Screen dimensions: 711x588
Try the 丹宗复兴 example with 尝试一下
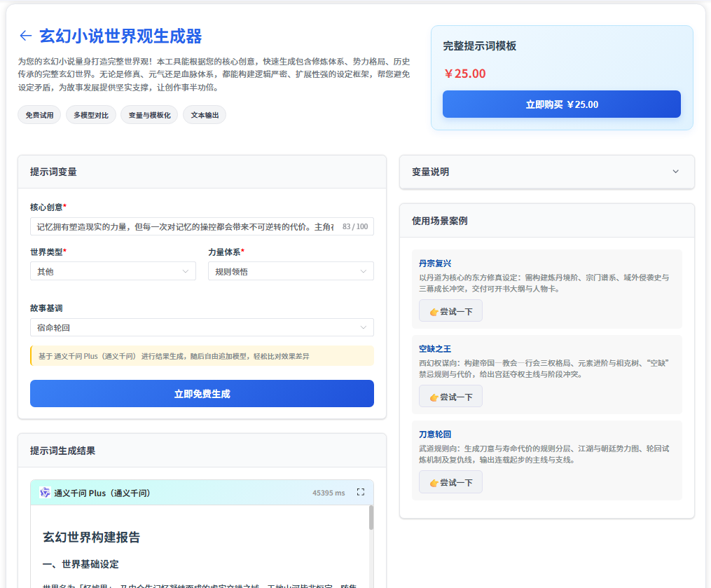[x=450, y=311]
